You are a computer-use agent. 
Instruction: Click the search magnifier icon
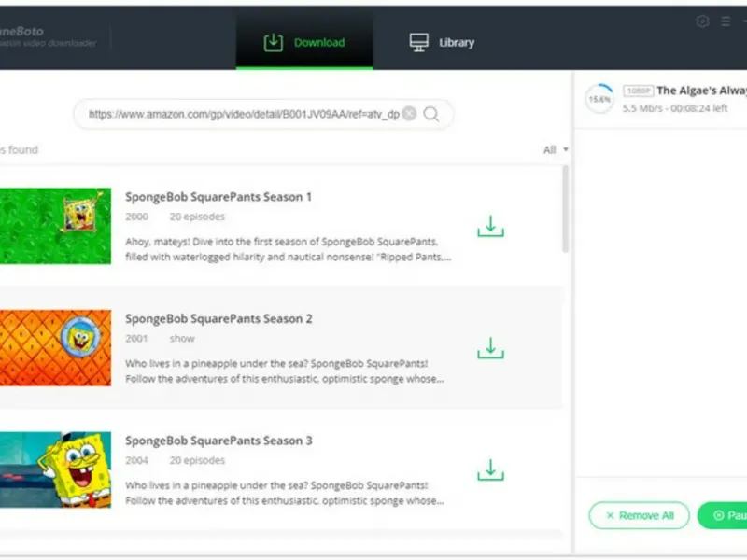pyautogui.click(x=431, y=114)
